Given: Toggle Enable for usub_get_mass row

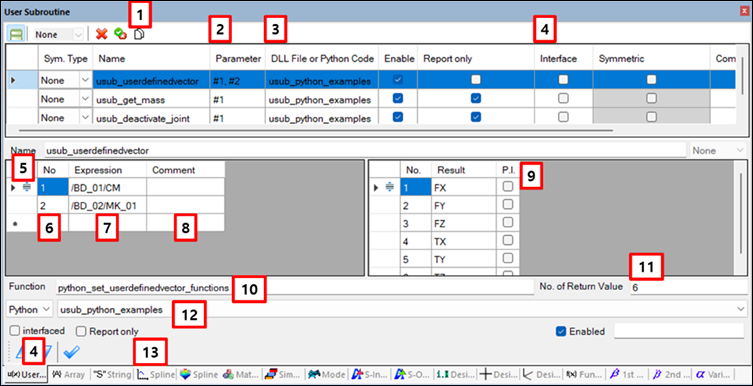Looking at the screenshot, I should (397, 98).
